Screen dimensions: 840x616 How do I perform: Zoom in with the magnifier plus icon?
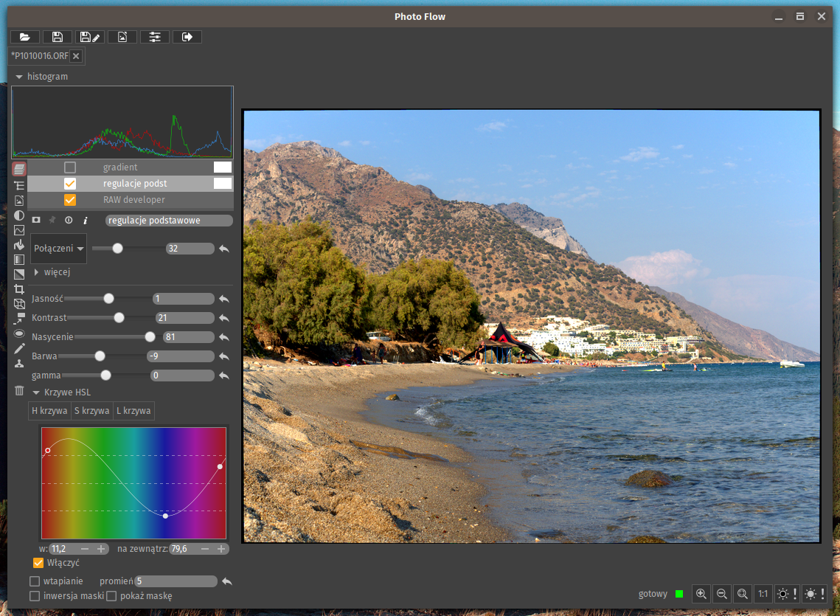point(701,593)
